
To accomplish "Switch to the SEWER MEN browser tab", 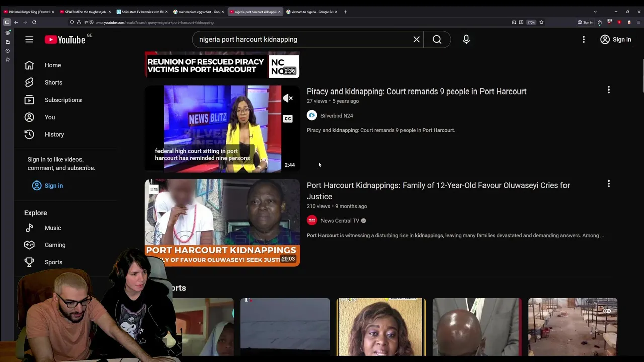I will 85,12.
